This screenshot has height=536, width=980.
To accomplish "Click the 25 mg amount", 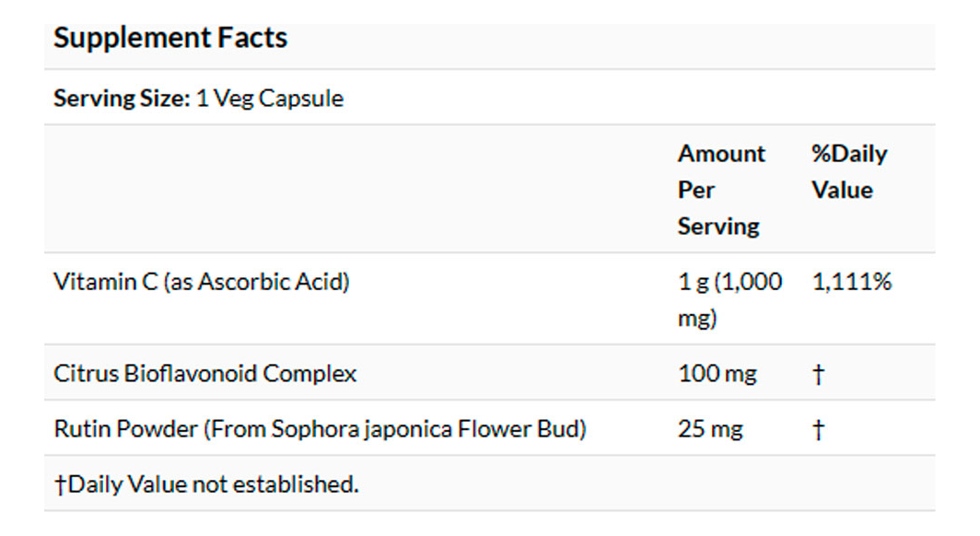I will [x=709, y=429].
